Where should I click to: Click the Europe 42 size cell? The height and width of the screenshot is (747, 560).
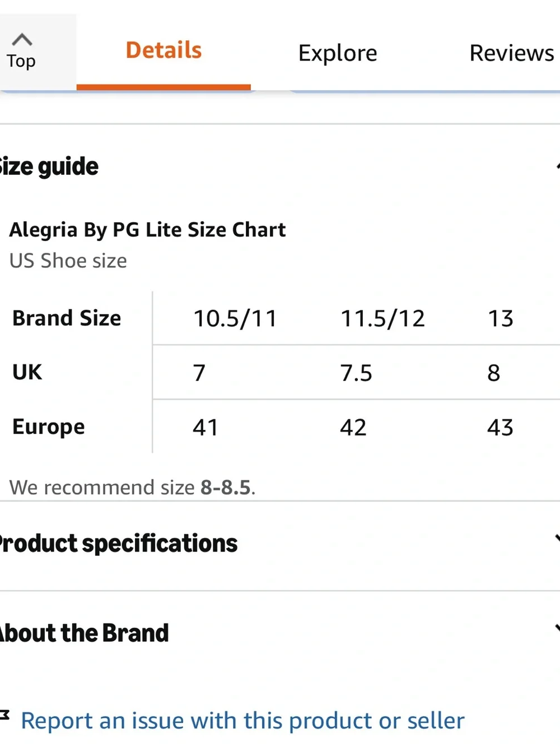pyautogui.click(x=353, y=428)
